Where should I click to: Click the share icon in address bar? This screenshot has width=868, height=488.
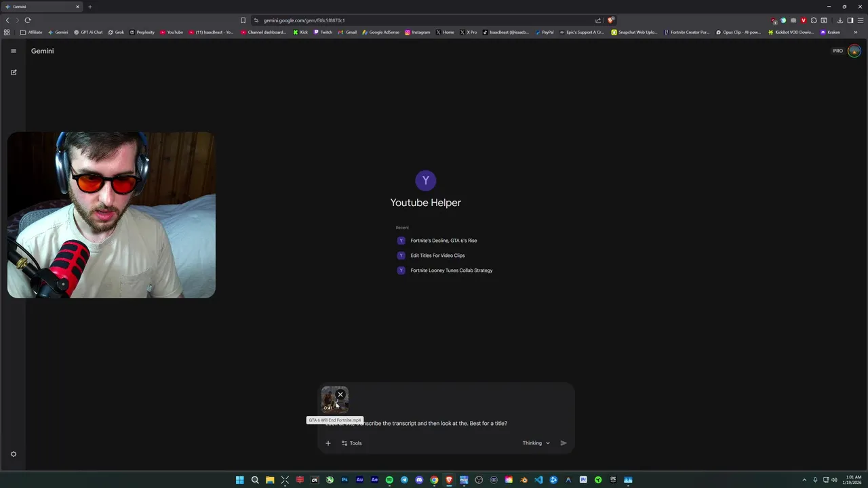click(598, 20)
